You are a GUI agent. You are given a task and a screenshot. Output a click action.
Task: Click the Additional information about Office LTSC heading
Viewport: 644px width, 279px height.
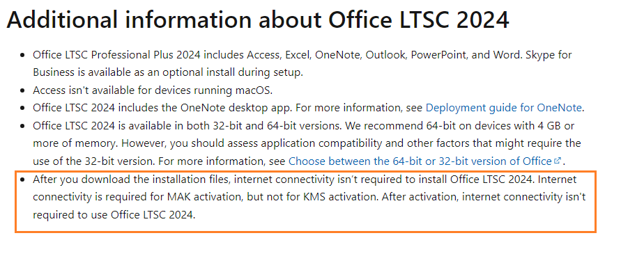coord(258,19)
